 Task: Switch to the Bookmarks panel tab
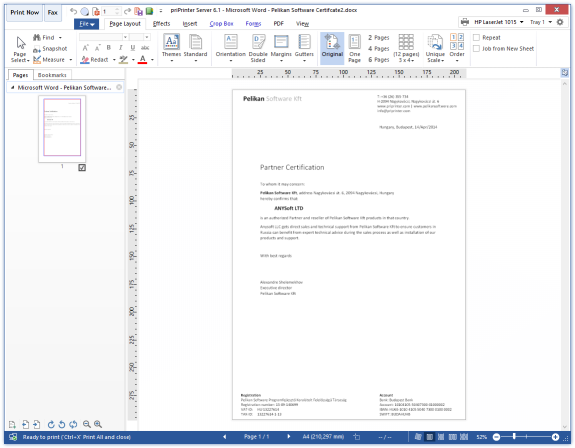(x=52, y=75)
